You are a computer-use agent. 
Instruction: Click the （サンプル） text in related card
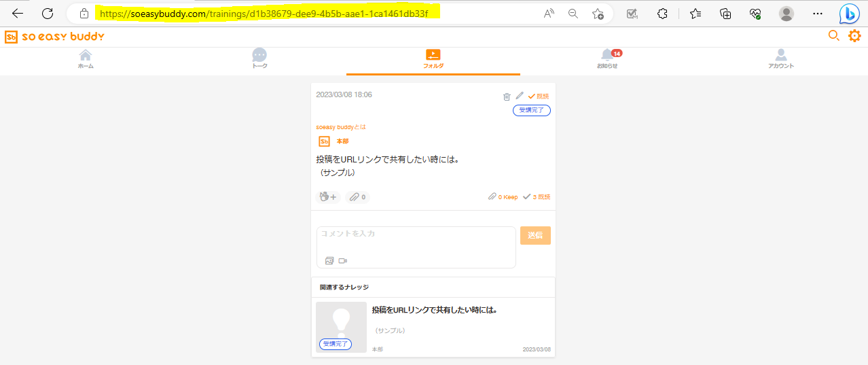(x=390, y=330)
